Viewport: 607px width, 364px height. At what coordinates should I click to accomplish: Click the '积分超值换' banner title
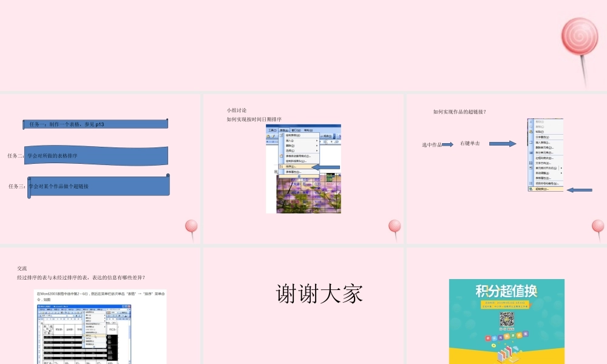[x=506, y=291]
